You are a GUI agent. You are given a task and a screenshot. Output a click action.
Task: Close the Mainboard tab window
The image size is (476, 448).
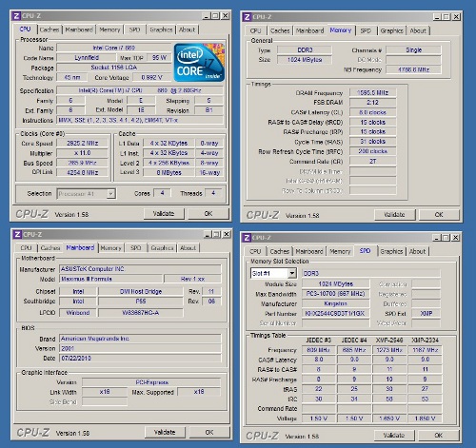(227, 234)
